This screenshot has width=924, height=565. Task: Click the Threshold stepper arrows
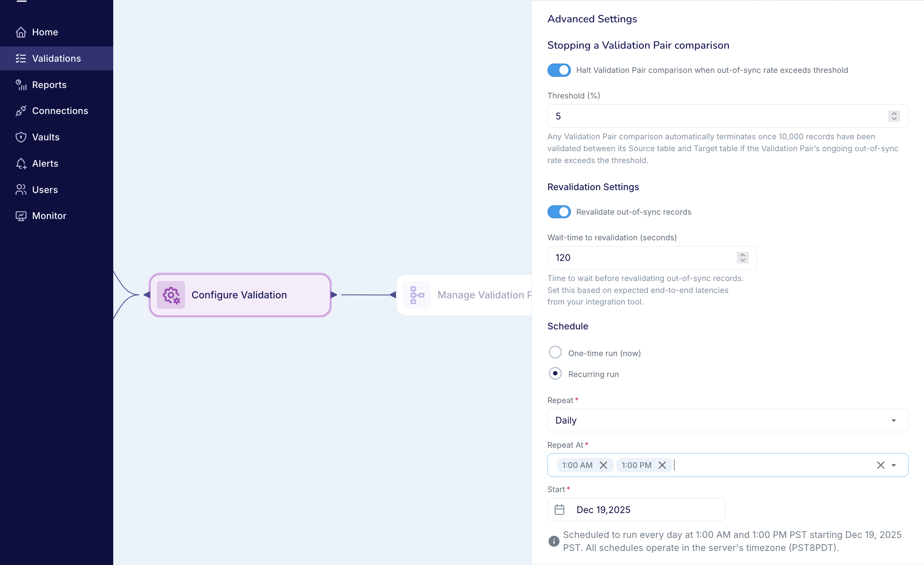(894, 116)
